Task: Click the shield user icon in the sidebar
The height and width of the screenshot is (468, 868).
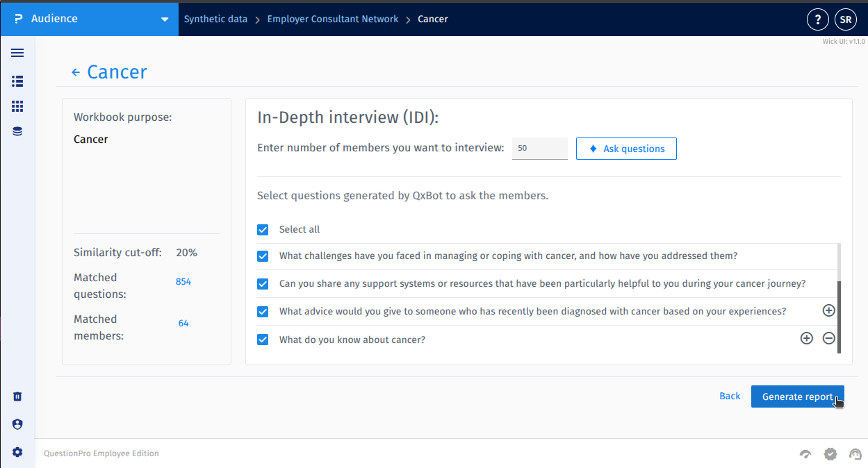Action: pos(17,424)
